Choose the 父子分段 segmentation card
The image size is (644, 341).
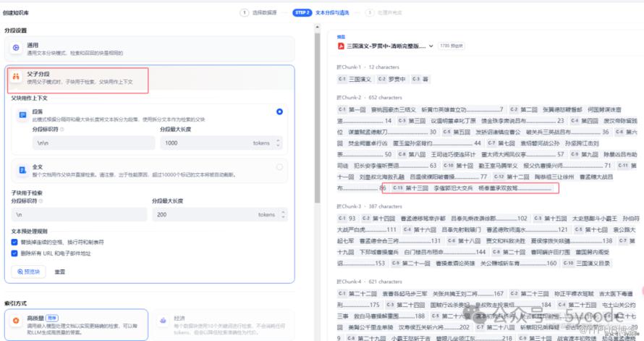[150, 77]
